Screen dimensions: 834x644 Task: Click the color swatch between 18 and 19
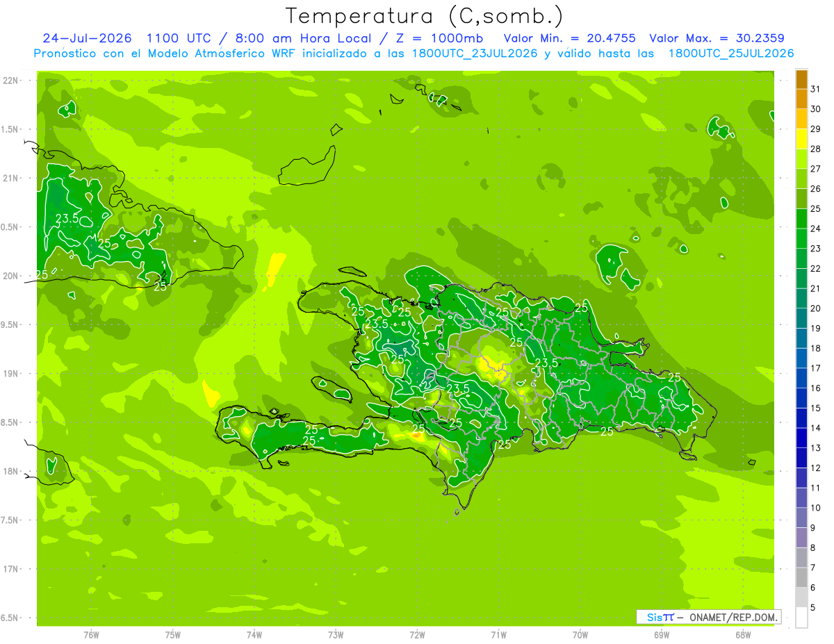[x=801, y=338]
